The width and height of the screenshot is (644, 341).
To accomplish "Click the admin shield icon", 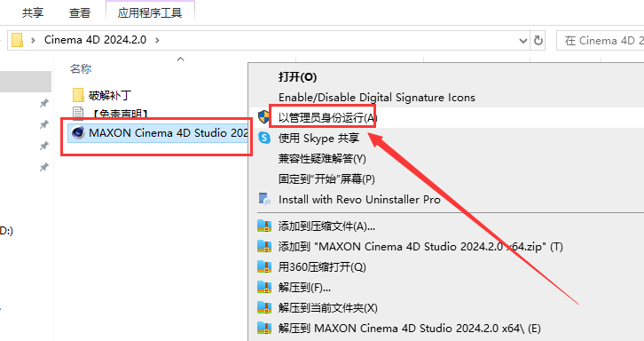I will pyautogui.click(x=264, y=117).
